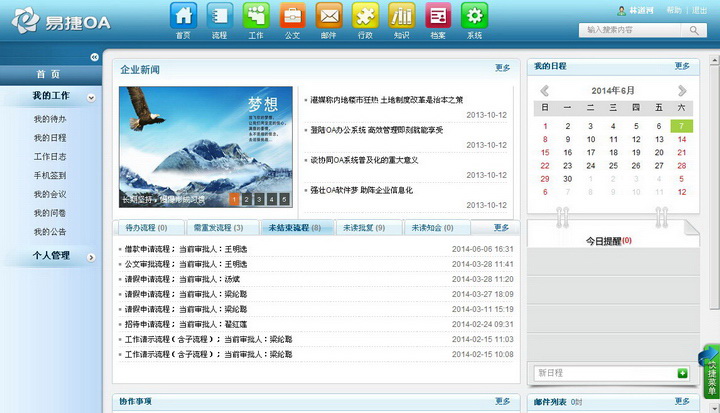Screen dimensions: 720x413
Task: Click the 退出 logout link
Action: pyautogui.click(x=699, y=10)
